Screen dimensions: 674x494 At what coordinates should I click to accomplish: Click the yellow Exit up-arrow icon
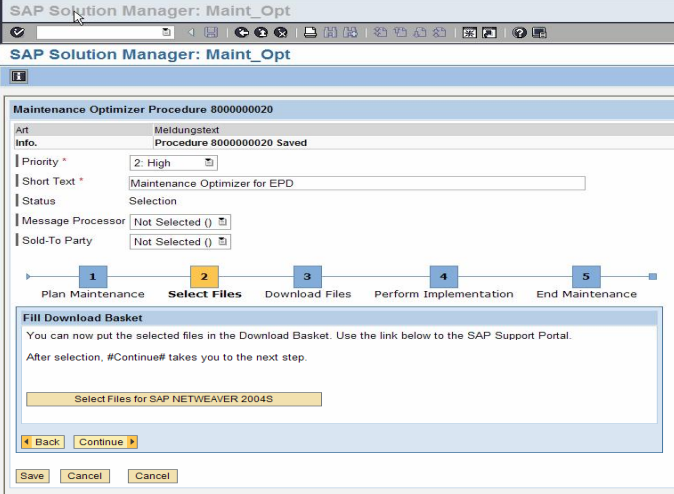pos(261,32)
